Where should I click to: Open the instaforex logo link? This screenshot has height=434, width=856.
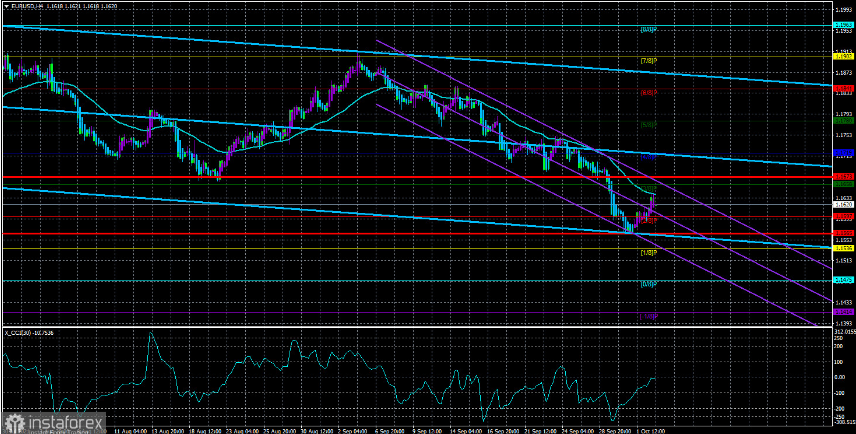point(53,423)
